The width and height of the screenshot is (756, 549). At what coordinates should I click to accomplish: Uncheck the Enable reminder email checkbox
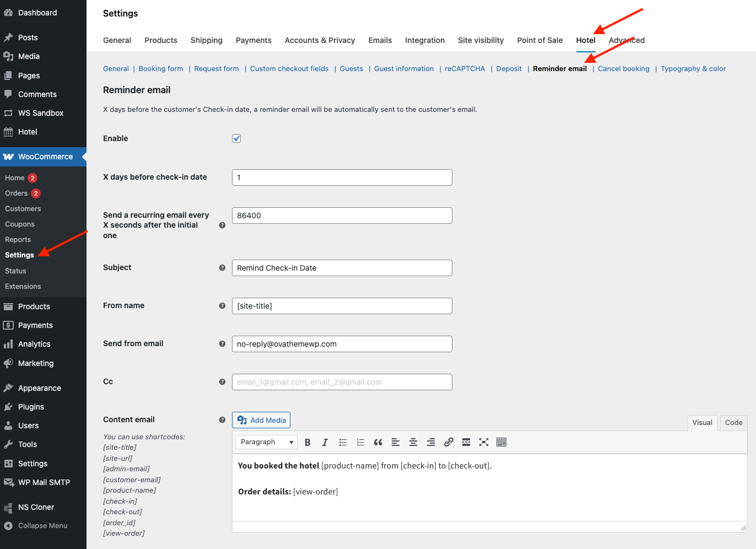coord(236,138)
